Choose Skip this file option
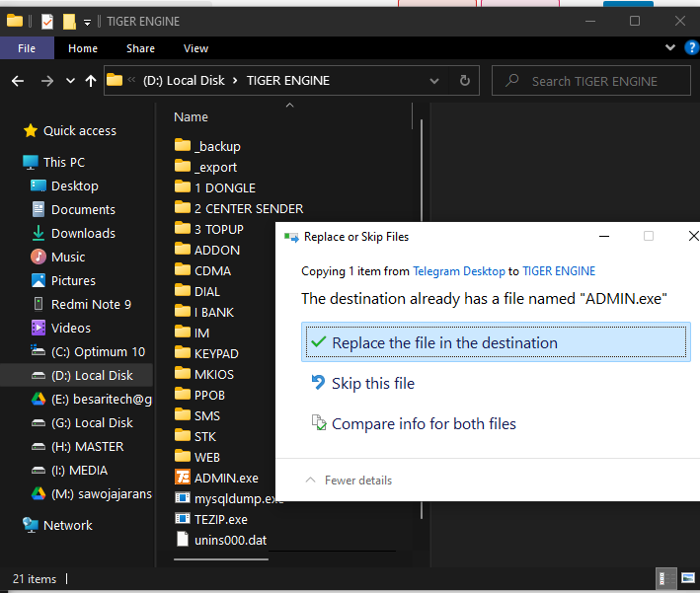The width and height of the screenshot is (700, 593). (372, 383)
